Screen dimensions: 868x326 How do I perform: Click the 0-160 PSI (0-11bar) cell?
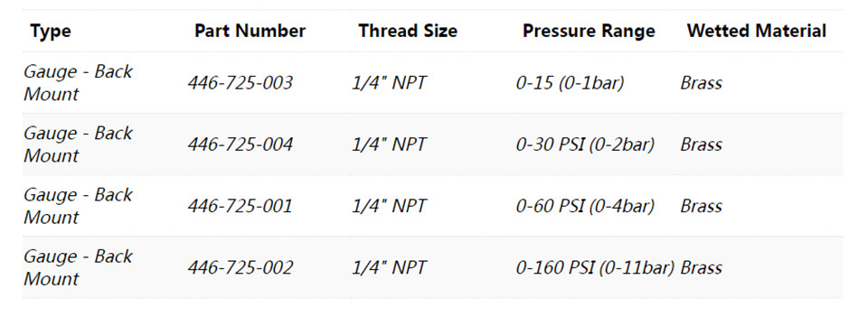(x=595, y=268)
